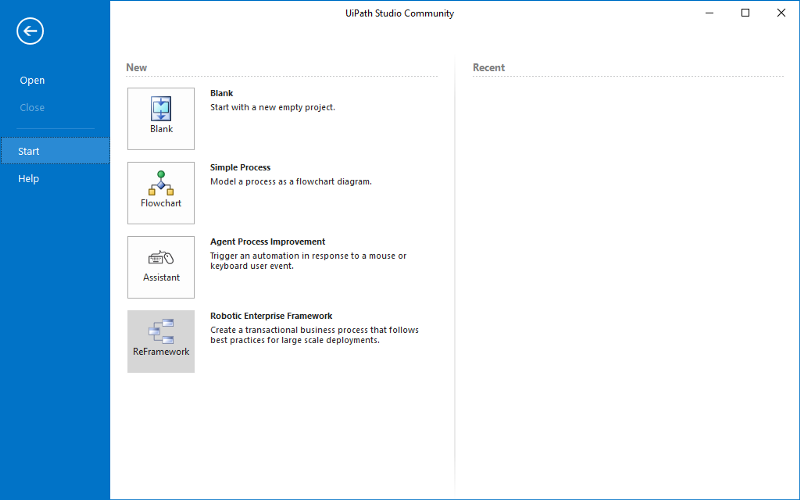Click the Simple Process title
Viewport: 800px width, 500px height.
coord(240,167)
